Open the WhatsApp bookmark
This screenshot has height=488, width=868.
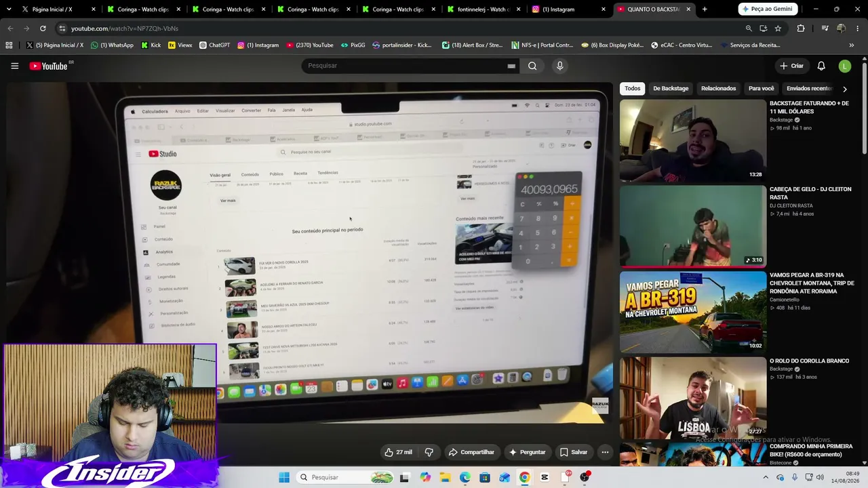[113, 45]
